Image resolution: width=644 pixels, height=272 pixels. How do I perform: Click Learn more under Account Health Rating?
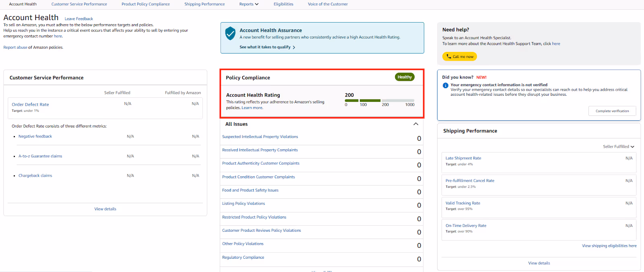pos(252,108)
